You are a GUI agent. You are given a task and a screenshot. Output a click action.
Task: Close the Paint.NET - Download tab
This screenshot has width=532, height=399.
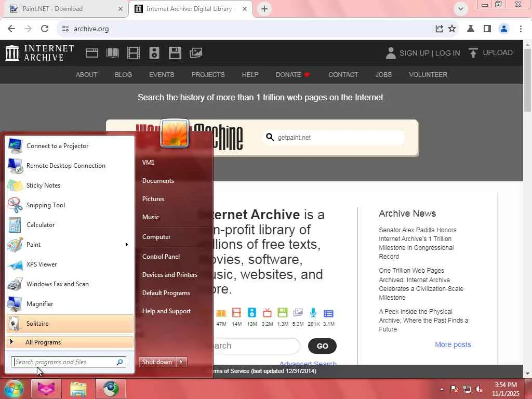click(x=121, y=9)
